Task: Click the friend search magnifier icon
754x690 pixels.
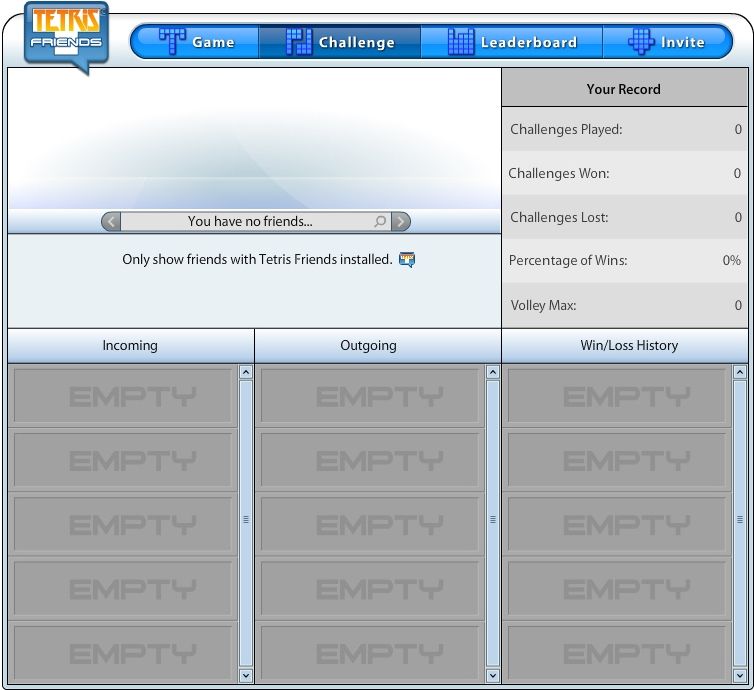Action: click(x=380, y=221)
